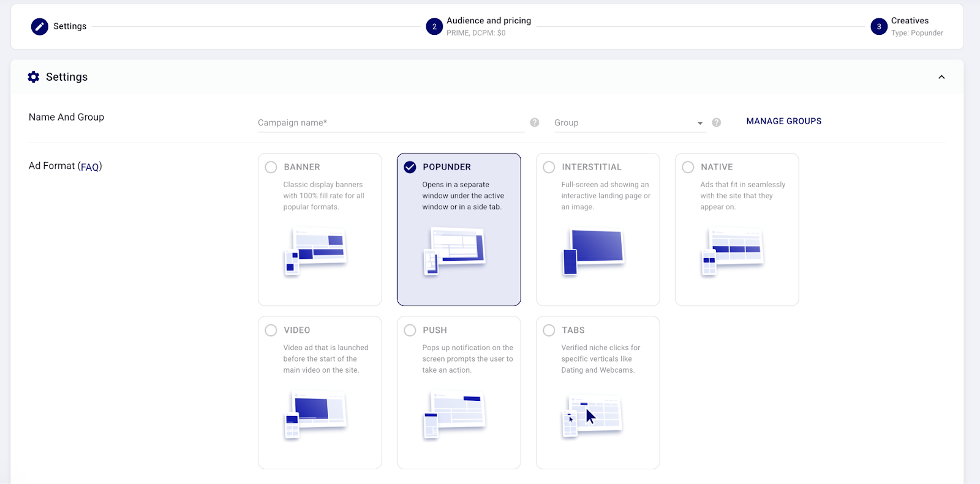
Task: Choose the Tabs radio button
Action: click(549, 330)
